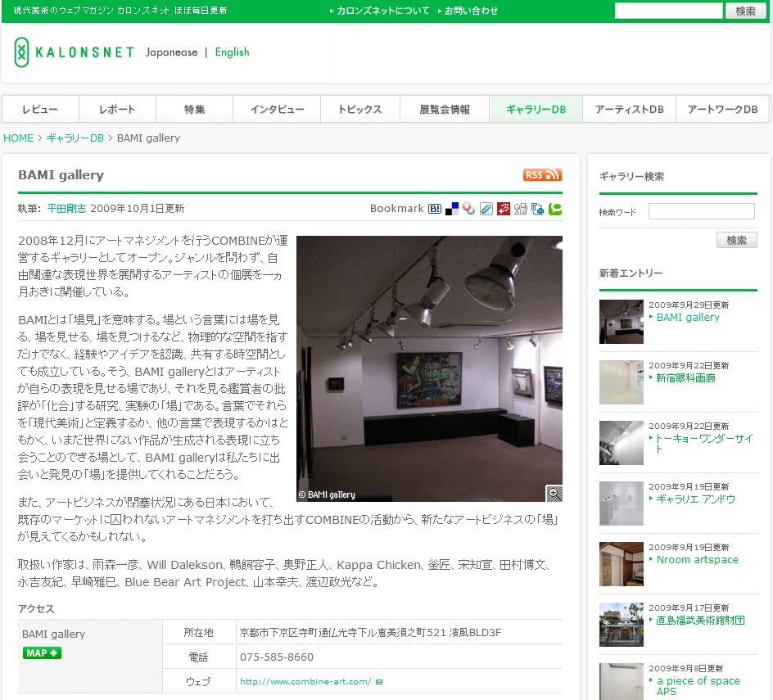
Task: Click the green speech bubble bookmark icon
Action: coord(555,209)
